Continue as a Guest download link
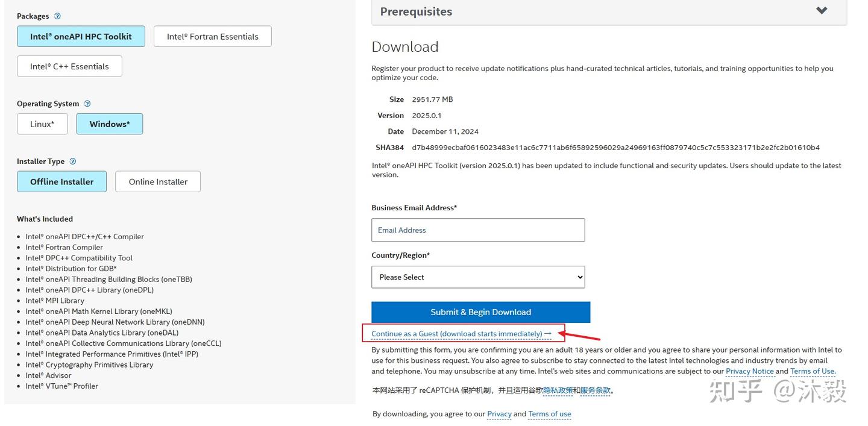The height and width of the screenshot is (426, 868). click(x=461, y=334)
